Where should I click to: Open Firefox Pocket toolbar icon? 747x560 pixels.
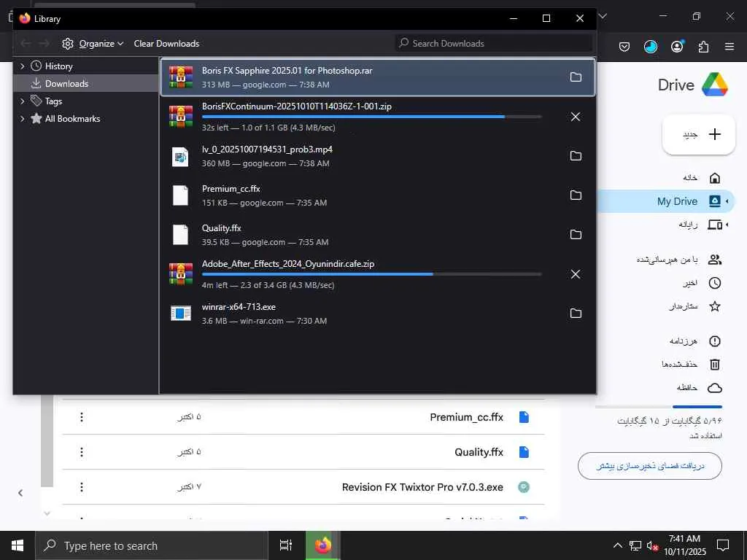pos(624,47)
